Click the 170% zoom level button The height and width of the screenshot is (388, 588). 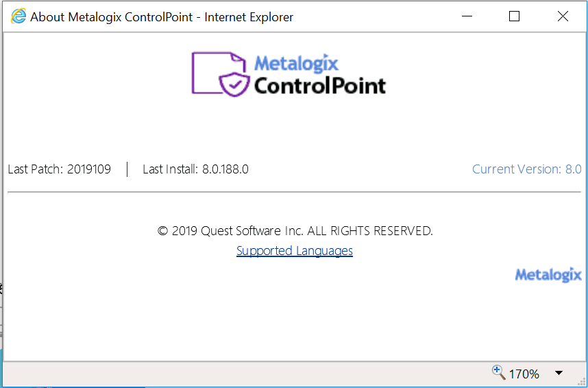[524, 374]
